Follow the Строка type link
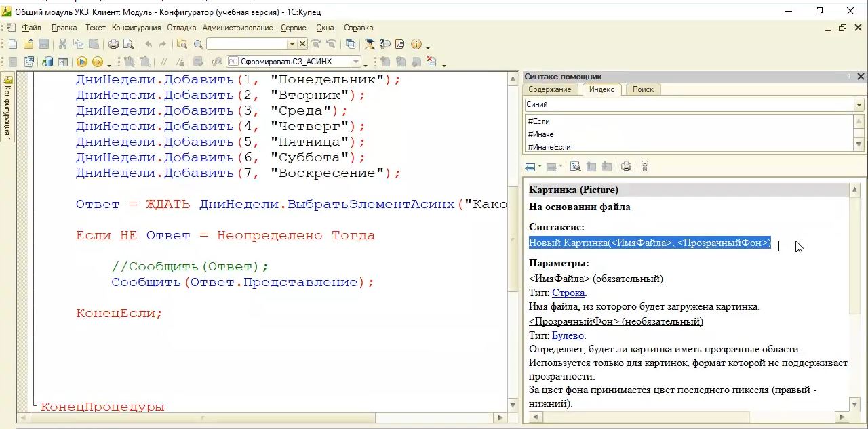868x429 pixels. (x=568, y=293)
